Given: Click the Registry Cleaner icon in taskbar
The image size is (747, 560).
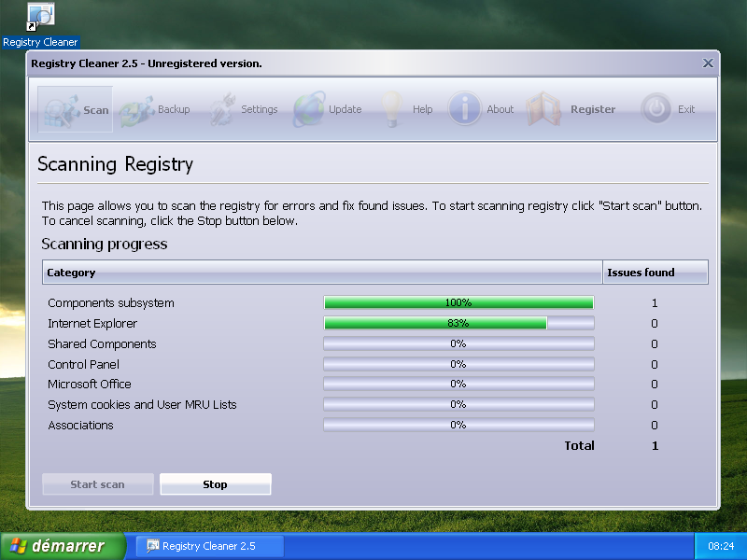Looking at the screenshot, I should (152, 546).
